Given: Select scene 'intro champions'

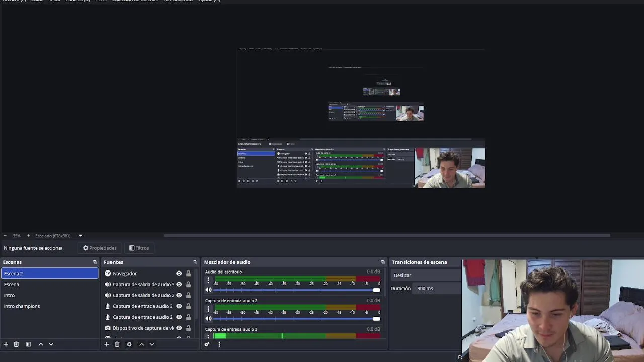Looking at the screenshot, I should click(x=49, y=306).
